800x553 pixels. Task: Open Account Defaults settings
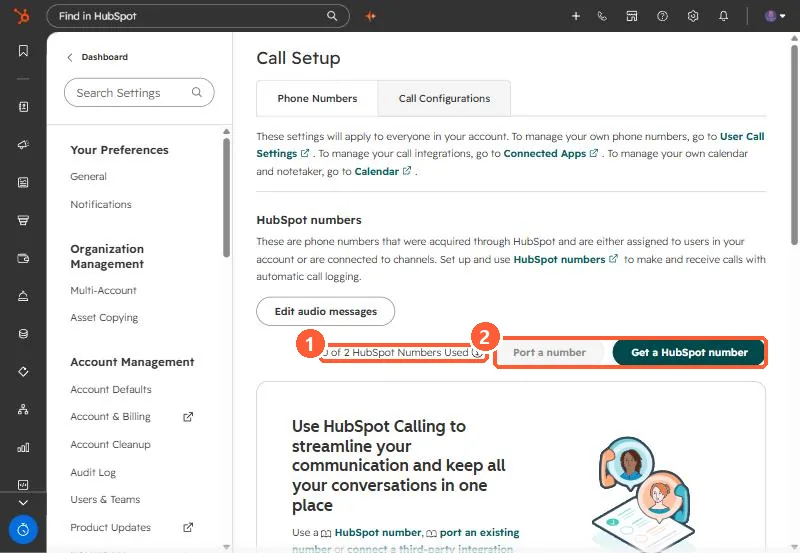111,389
